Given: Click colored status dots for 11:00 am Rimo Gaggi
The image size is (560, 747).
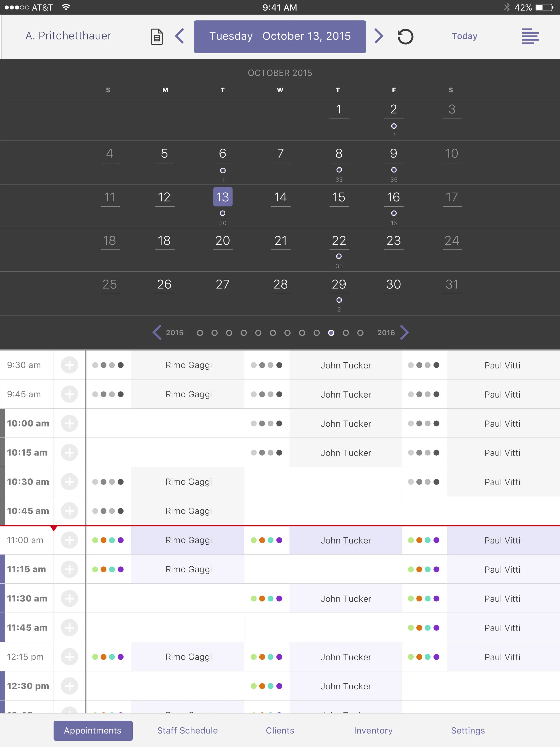Looking at the screenshot, I should point(108,540).
